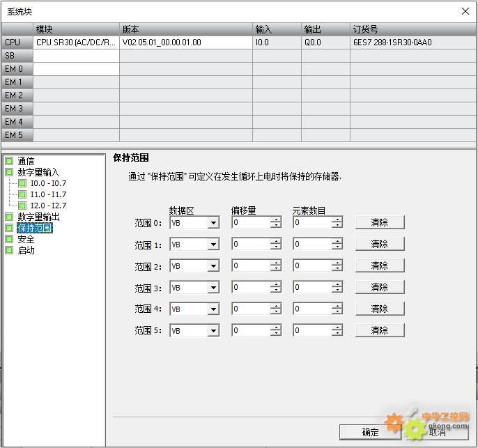This screenshot has width=478, height=448.
Task: Select the 保持范围 tree node
Action: click(35, 228)
